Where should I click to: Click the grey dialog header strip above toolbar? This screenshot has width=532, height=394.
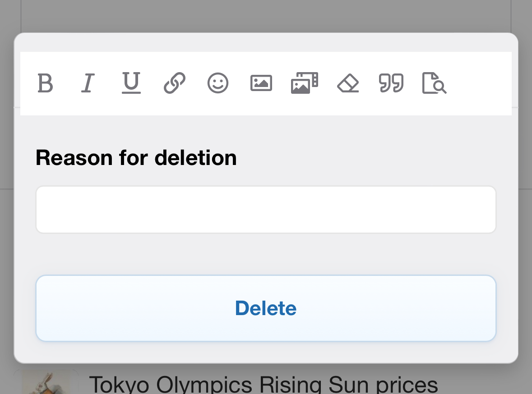click(x=266, y=43)
